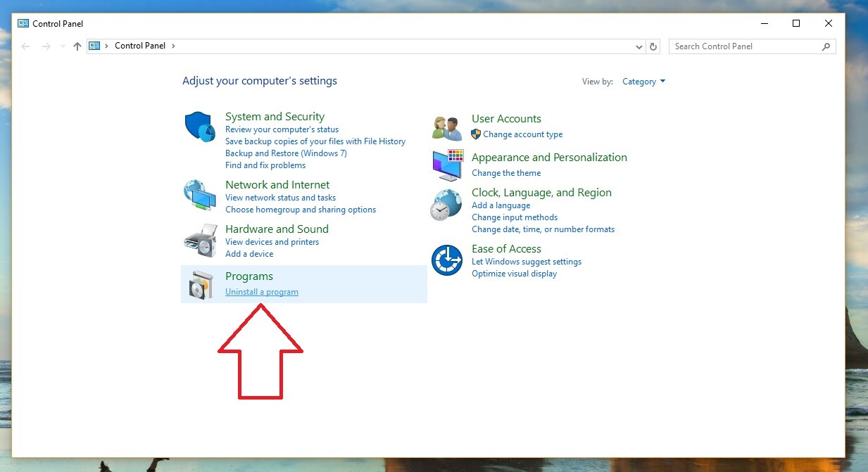This screenshot has width=868, height=472.
Task: Click Change account type link
Action: 523,134
